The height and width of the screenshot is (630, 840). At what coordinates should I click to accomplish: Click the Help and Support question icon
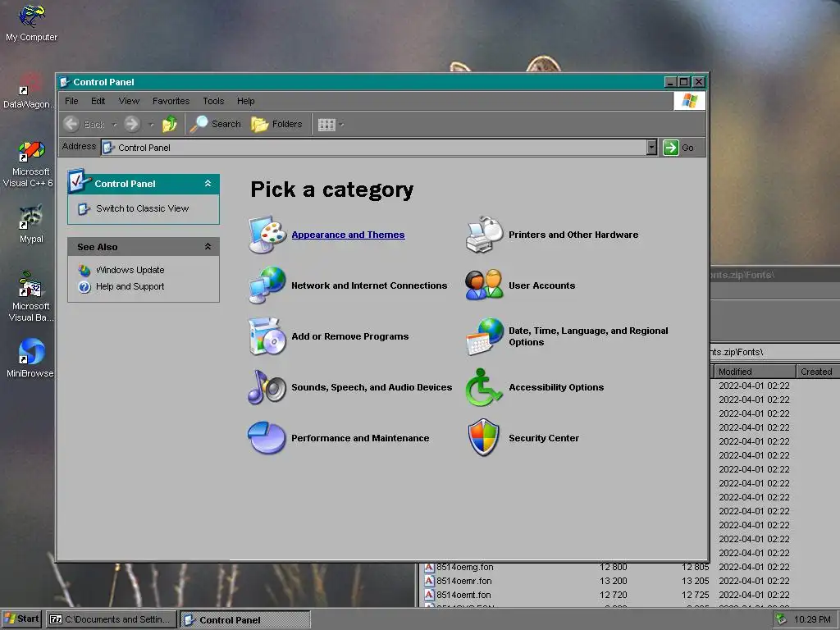coord(84,286)
